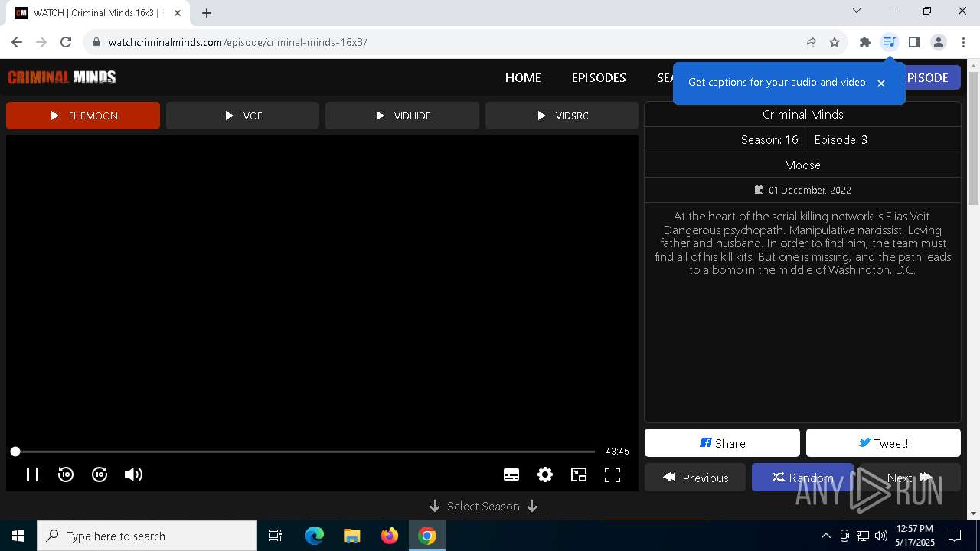Open tab search dropdown arrow
Image resolution: width=980 pixels, height=551 pixels.
click(x=857, y=11)
